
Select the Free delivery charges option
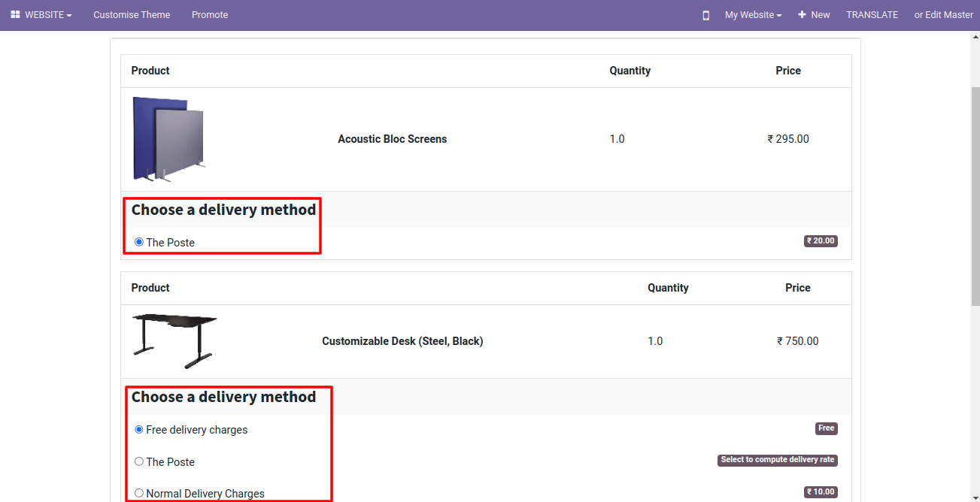(139, 430)
